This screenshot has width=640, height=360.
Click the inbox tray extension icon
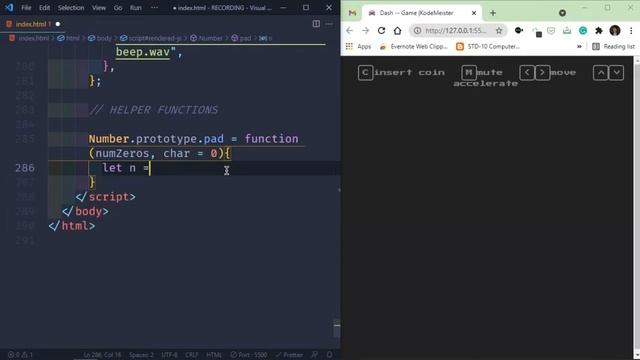coord(567,31)
